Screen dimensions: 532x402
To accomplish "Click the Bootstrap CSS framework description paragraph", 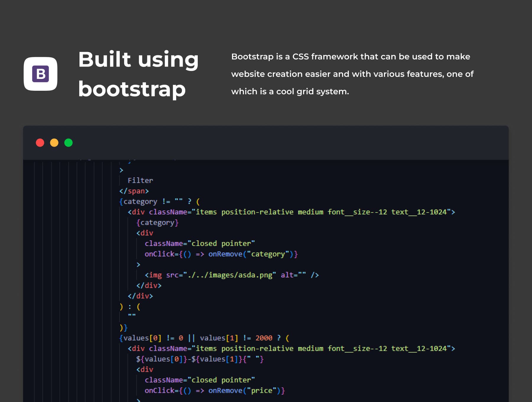I will [352, 74].
